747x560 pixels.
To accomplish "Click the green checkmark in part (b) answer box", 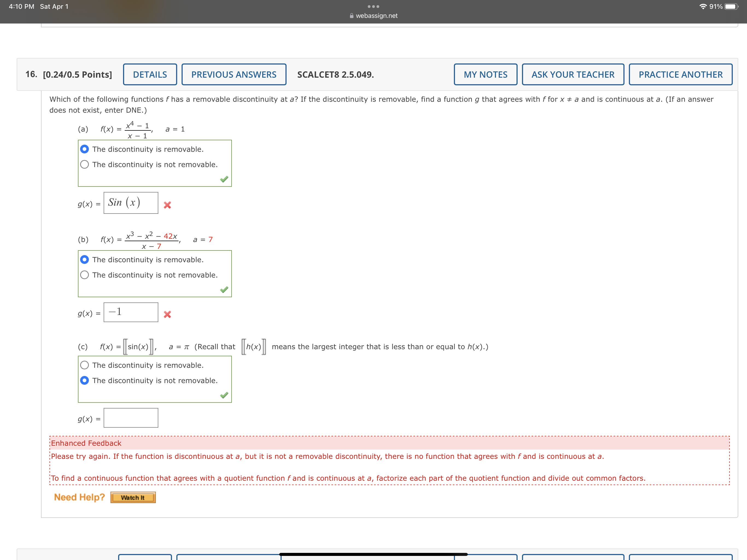I will [224, 290].
